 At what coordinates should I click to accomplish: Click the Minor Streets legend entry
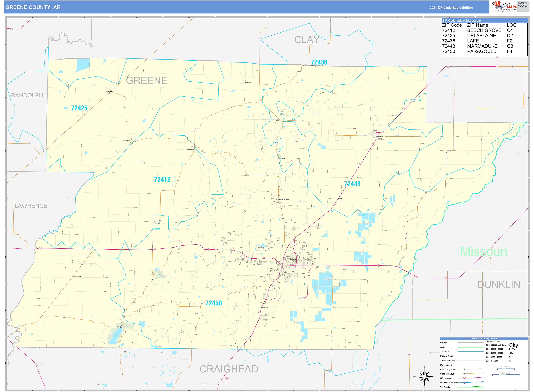(446, 365)
